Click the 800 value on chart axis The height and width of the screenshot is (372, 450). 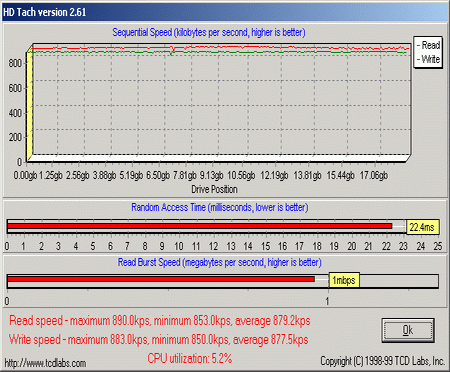click(15, 63)
